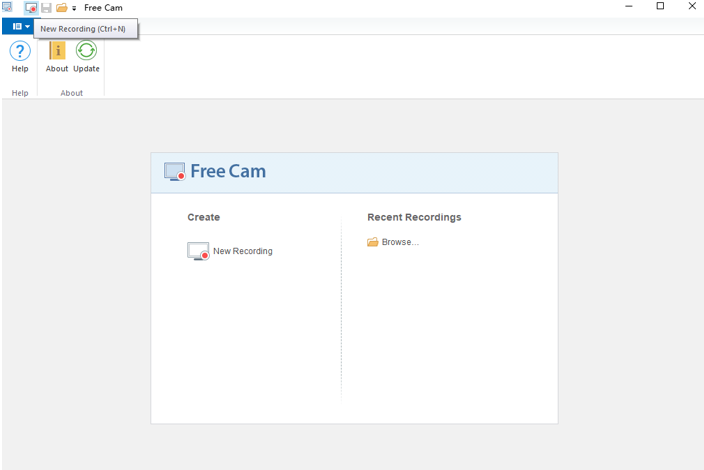Image resolution: width=704 pixels, height=470 pixels.
Task: Minimize the Free Cam window
Action: pyautogui.click(x=629, y=6)
